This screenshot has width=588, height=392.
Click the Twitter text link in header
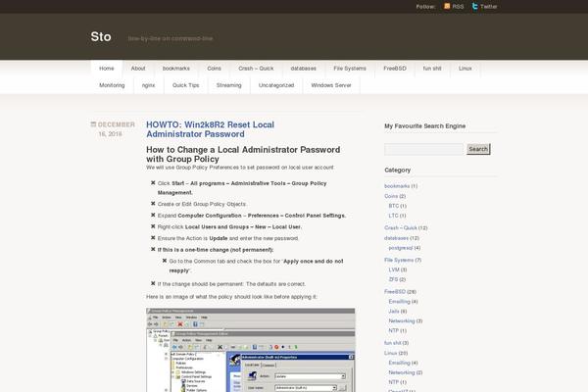coord(489,7)
